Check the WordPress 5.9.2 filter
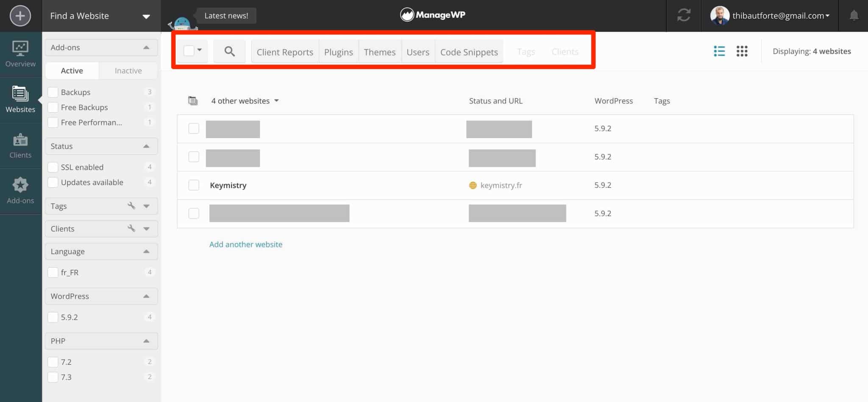This screenshot has height=402, width=868. click(53, 317)
